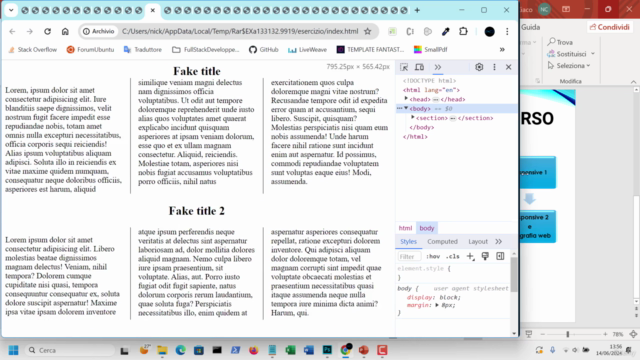Click the Archivio site info chip
The width and height of the screenshot is (640, 360).
(98, 31)
